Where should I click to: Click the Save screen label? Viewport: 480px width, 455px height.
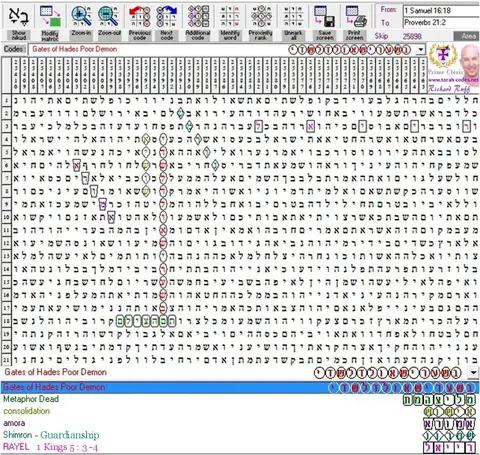click(x=325, y=35)
